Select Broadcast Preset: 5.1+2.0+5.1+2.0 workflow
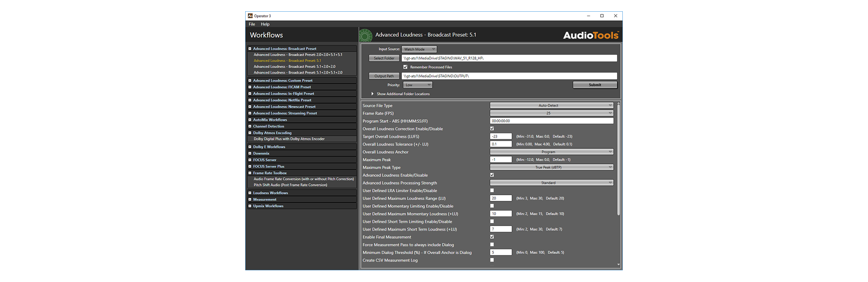The image size is (868, 282). (x=298, y=72)
